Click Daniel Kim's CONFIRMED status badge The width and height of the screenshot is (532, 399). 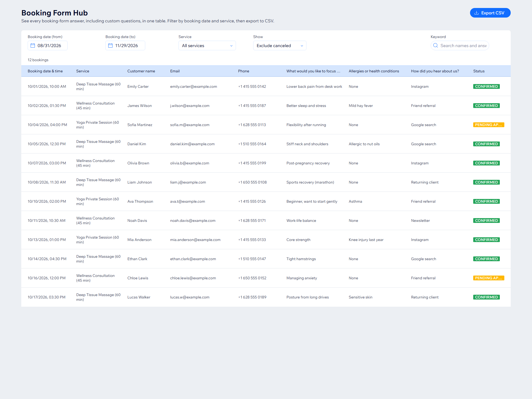pos(487,144)
